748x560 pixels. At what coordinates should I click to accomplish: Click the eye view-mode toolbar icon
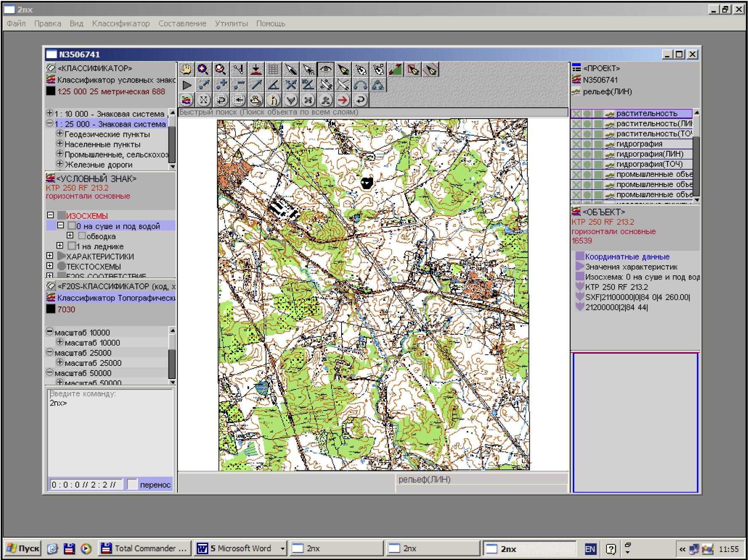click(x=326, y=69)
